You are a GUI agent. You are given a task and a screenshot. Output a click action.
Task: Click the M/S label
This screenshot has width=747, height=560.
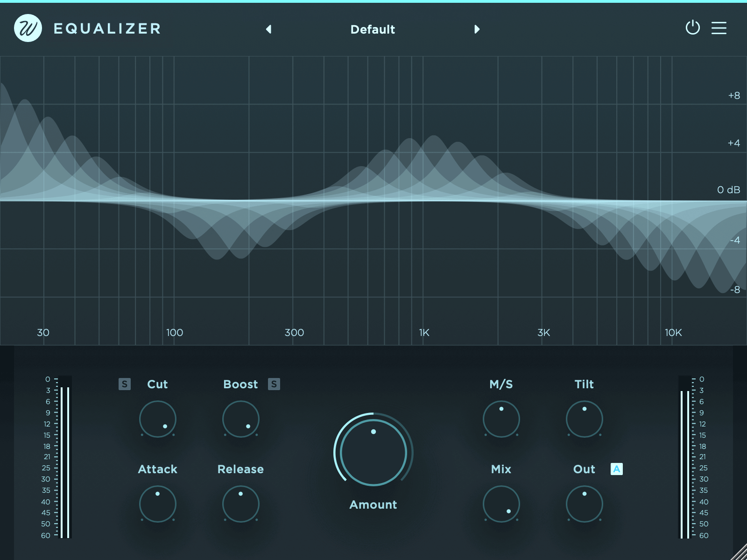501,384
